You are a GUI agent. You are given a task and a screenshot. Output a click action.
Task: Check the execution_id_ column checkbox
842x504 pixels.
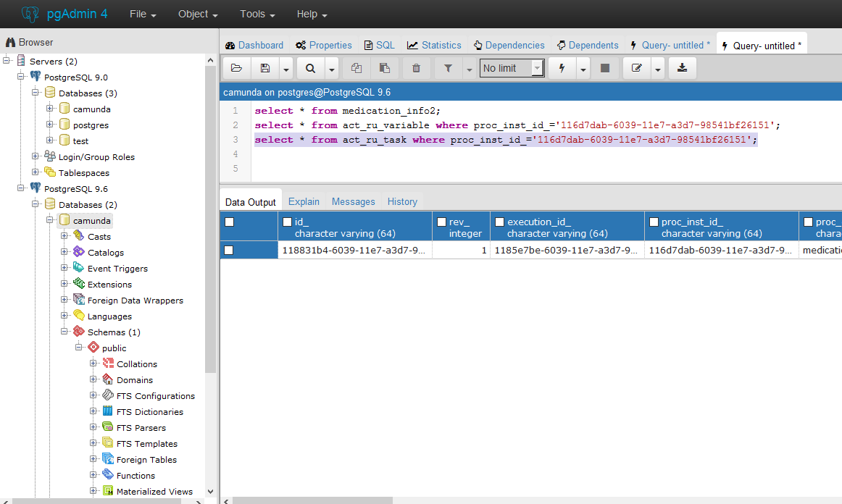499,222
